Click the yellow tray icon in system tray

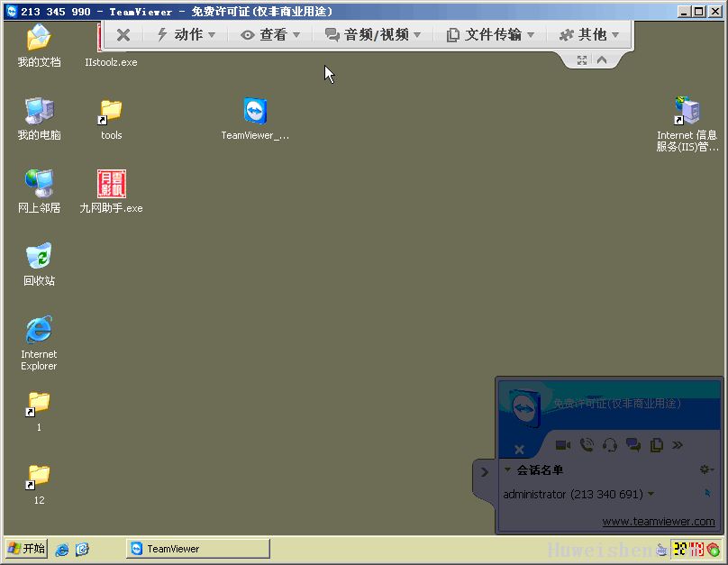click(680, 549)
